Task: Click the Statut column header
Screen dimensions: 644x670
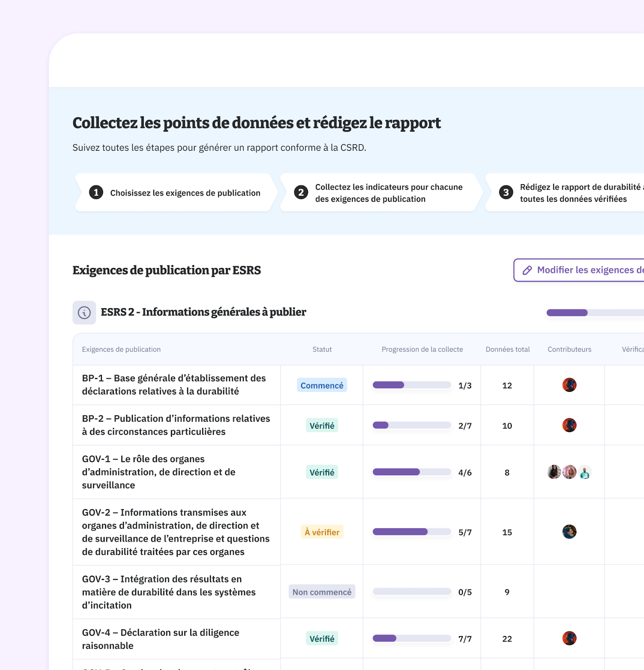Action: pyautogui.click(x=322, y=349)
